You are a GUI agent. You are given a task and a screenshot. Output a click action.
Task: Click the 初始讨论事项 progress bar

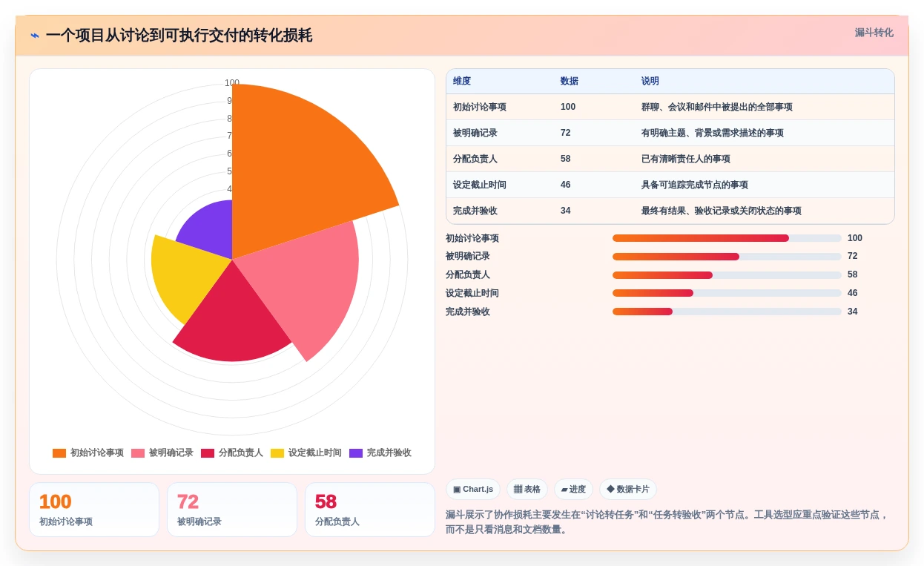click(727, 238)
